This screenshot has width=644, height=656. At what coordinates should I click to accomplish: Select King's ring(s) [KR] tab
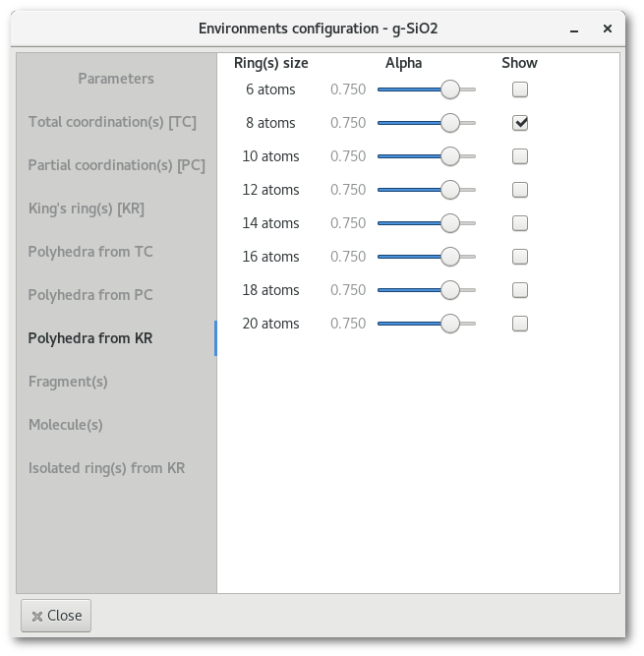click(87, 209)
